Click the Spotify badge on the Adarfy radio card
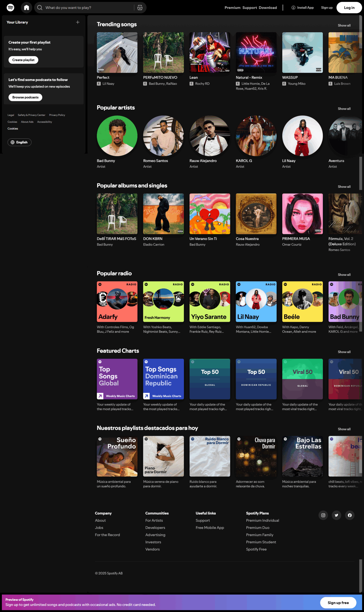This screenshot has width=364, height=612. point(100,284)
